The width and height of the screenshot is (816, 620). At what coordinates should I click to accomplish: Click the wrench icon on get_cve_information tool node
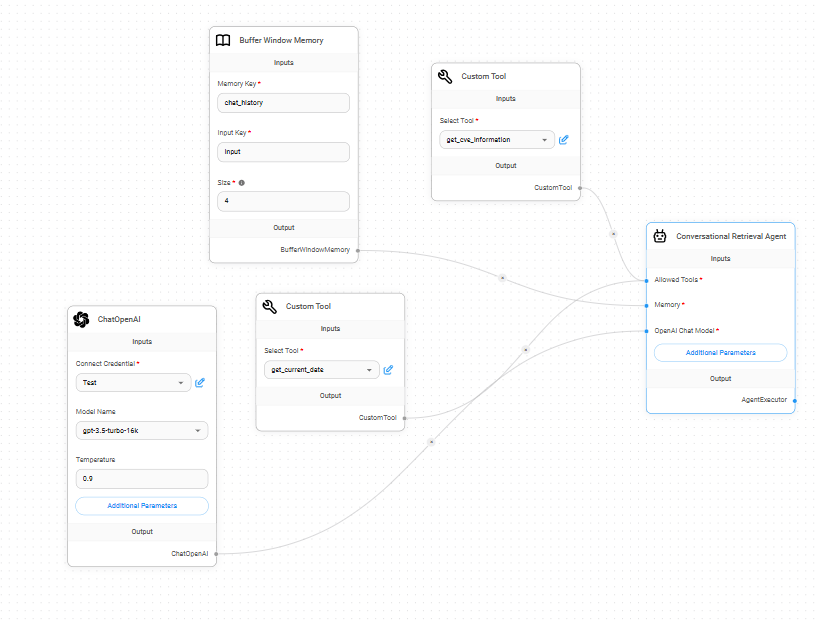(x=445, y=76)
